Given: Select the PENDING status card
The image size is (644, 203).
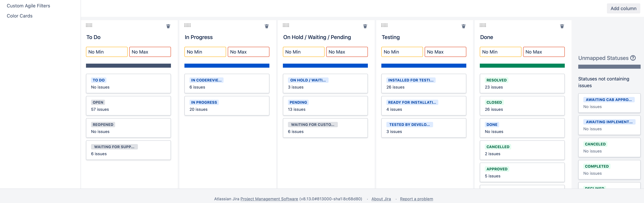Looking at the screenshot, I should (325, 106).
